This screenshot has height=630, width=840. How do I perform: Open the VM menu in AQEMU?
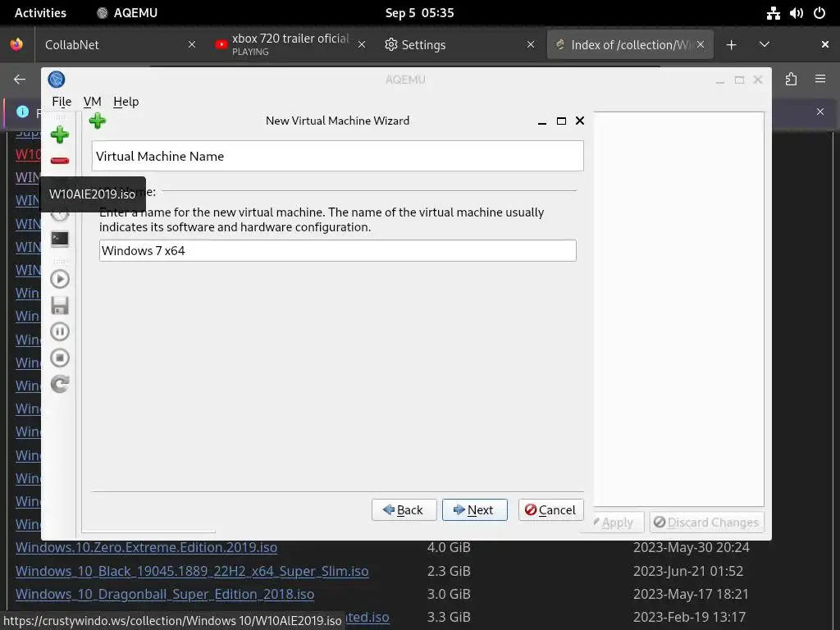(92, 101)
